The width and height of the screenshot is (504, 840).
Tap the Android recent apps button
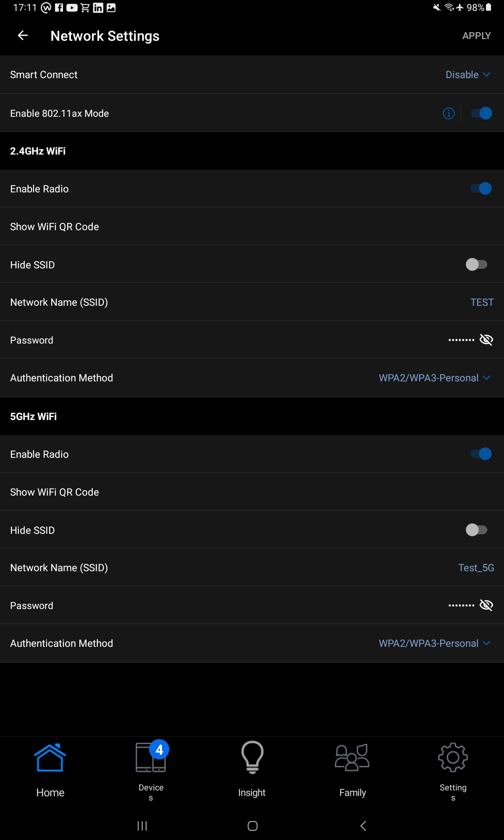tap(142, 826)
